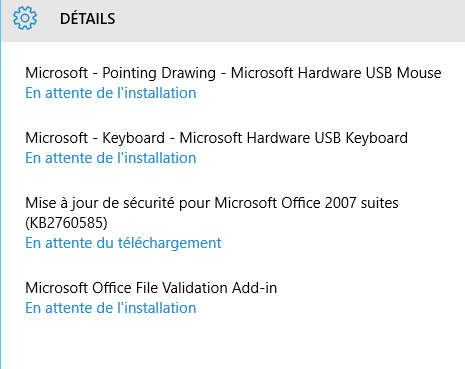Open the En attente du téléchargement link

pos(123,243)
